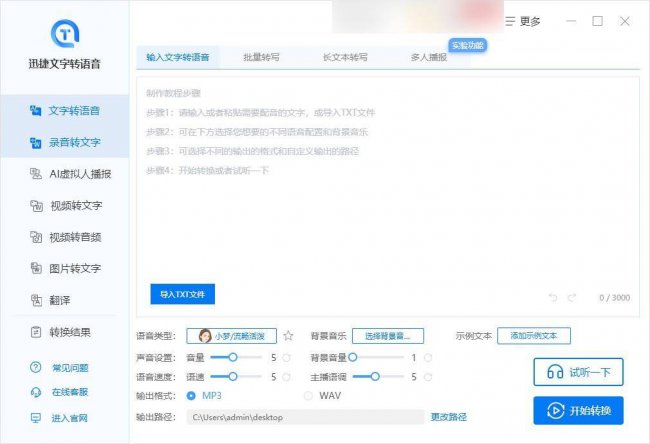Click the 在线客服 headset icon
This screenshot has height=444, width=650.
coord(36,392)
